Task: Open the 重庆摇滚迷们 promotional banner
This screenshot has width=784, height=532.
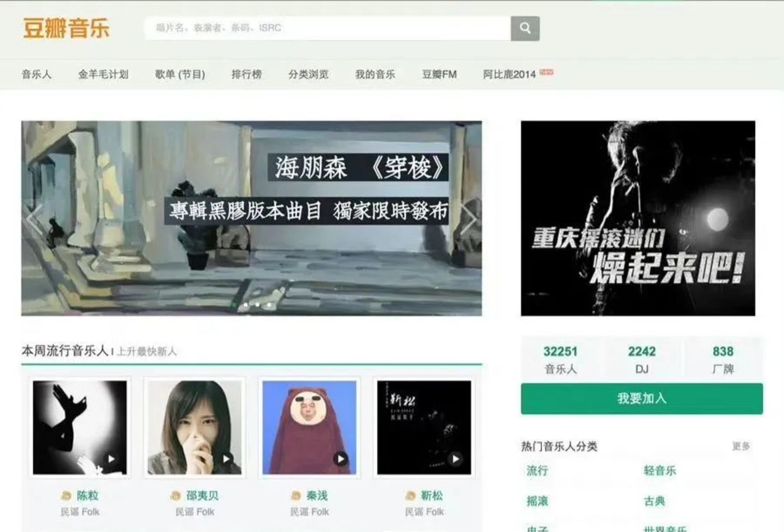Action: [638, 218]
